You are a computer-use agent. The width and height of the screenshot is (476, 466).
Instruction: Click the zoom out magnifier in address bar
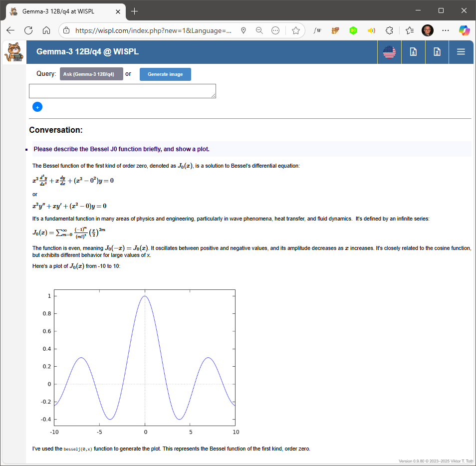[259, 30]
